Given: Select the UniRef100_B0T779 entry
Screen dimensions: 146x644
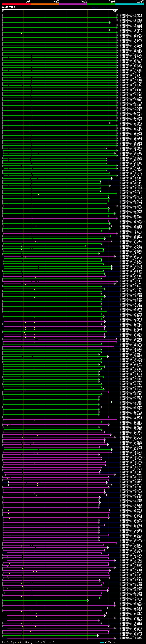Looking at the screenshot, I should (x=131, y=173).
